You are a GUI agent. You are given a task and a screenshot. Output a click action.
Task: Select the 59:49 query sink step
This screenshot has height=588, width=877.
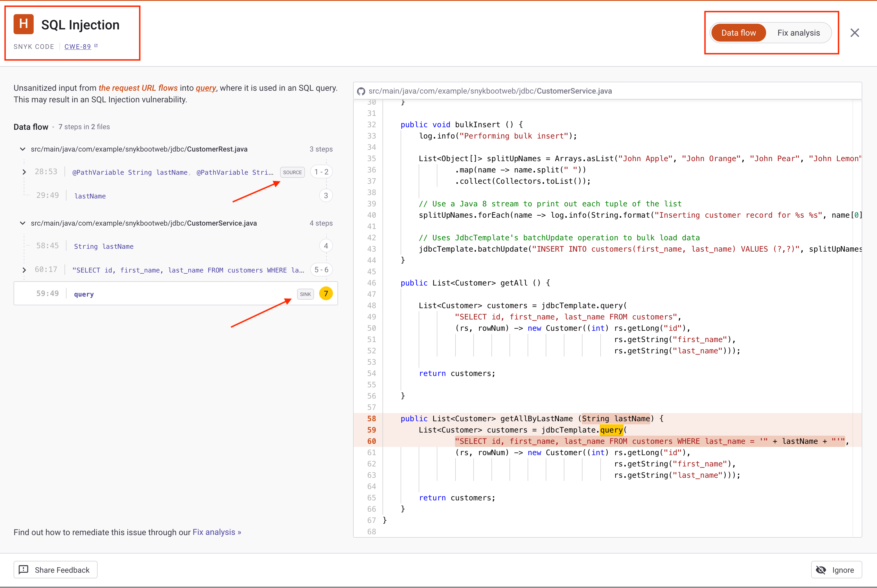(x=176, y=293)
